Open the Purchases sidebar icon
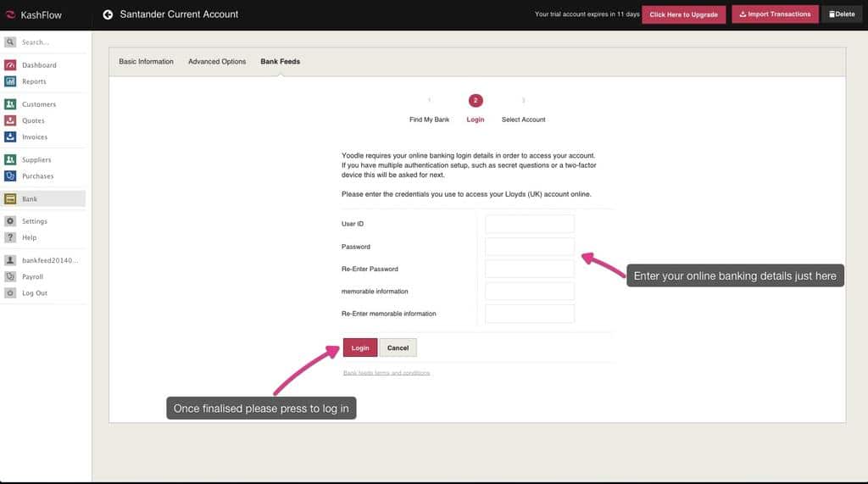Viewport: 868px width, 484px height. [x=10, y=176]
